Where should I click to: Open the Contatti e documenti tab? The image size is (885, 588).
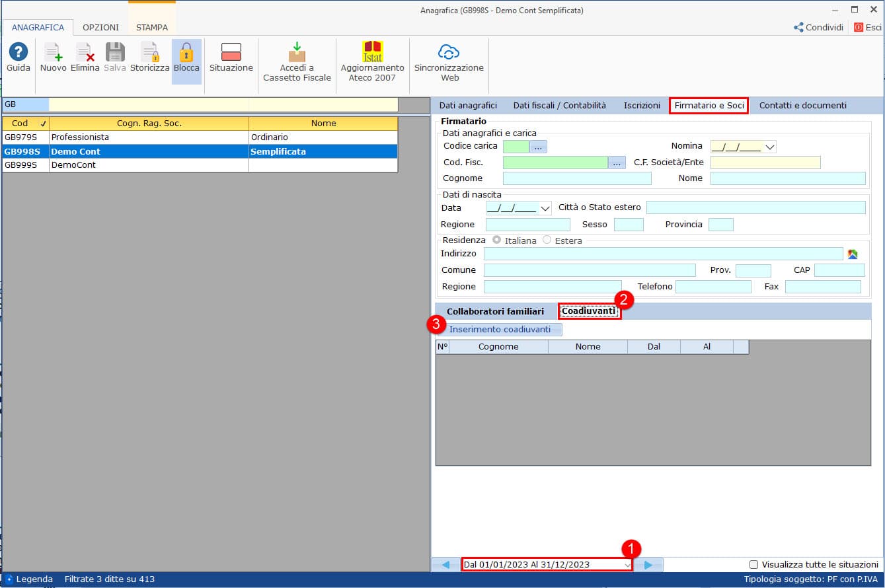click(x=802, y=106)
